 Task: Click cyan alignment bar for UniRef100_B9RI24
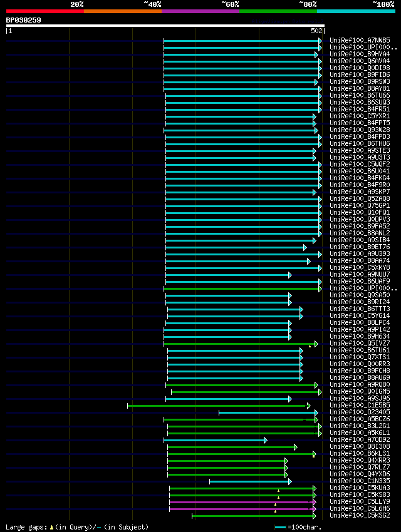(x=229, y=302)
